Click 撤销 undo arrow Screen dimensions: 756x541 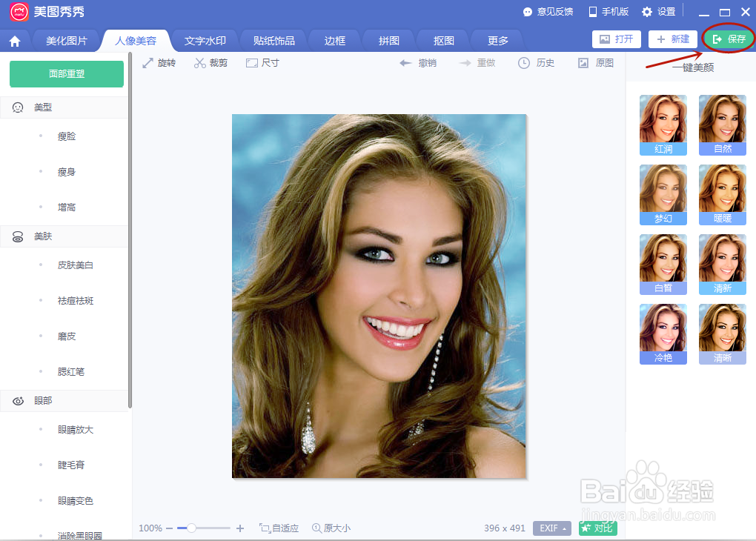pyautogui.click(x=418, y=63)
